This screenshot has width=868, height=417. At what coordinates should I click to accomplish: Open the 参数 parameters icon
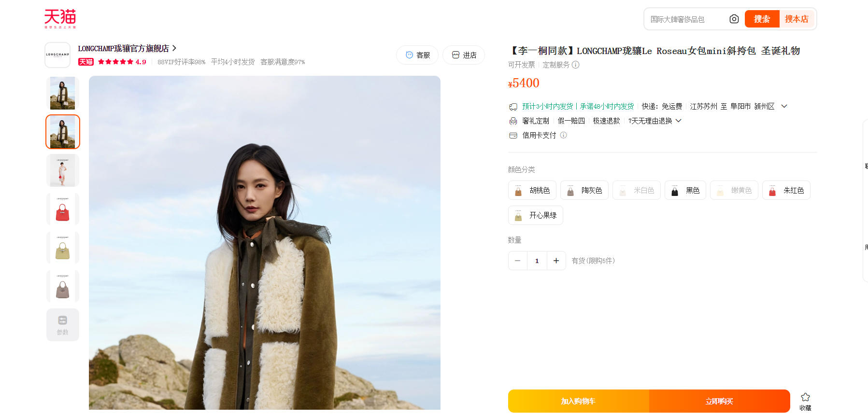tap(63, 325)
